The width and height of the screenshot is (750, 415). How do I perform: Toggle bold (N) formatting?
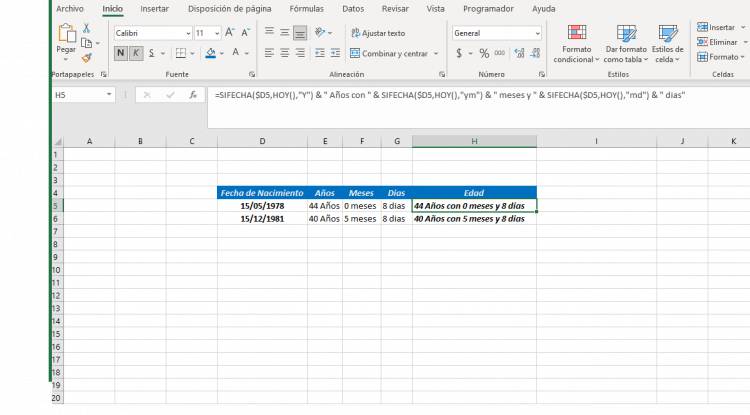121,53
